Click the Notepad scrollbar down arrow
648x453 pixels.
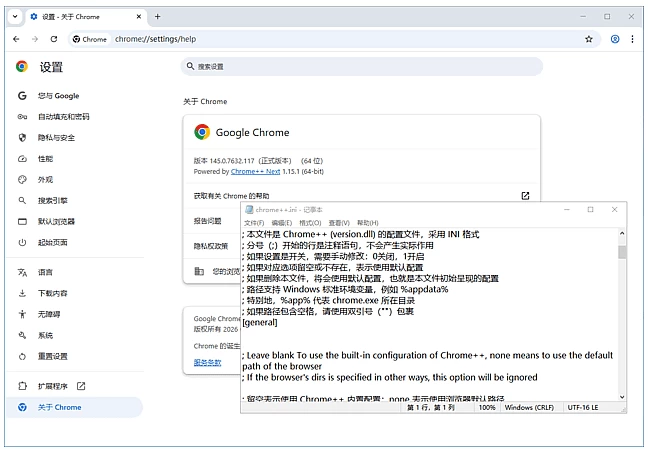[x=622, y=395]
